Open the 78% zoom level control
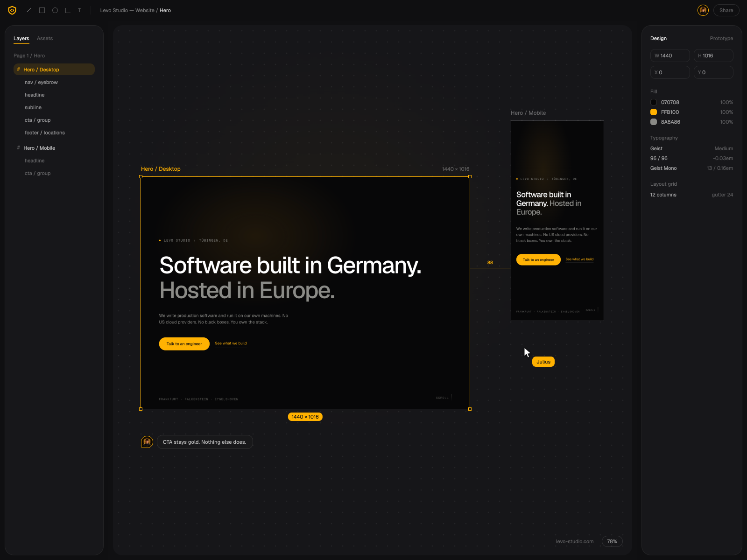The height and width of the screenshot is (560, 747). (x=612, y=541)
